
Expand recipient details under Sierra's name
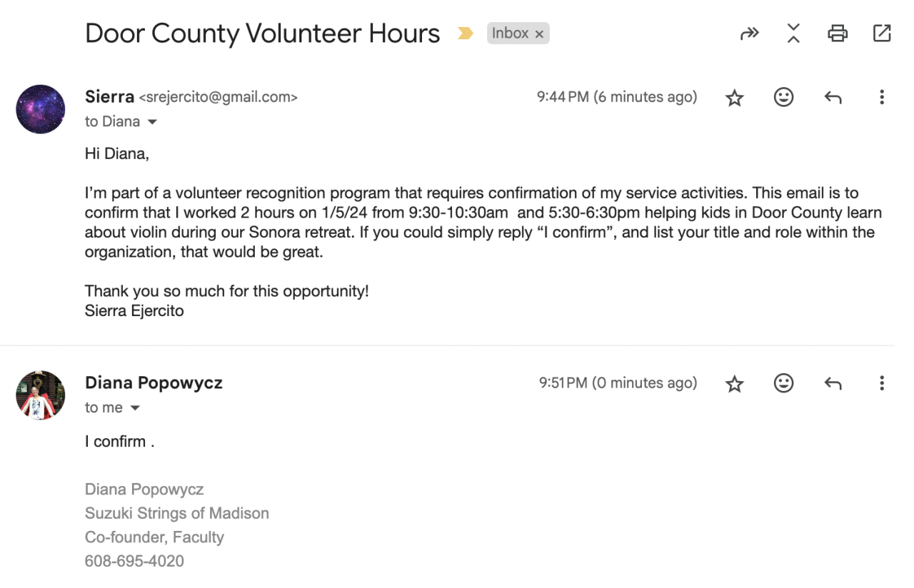click(x=152, y=122)
